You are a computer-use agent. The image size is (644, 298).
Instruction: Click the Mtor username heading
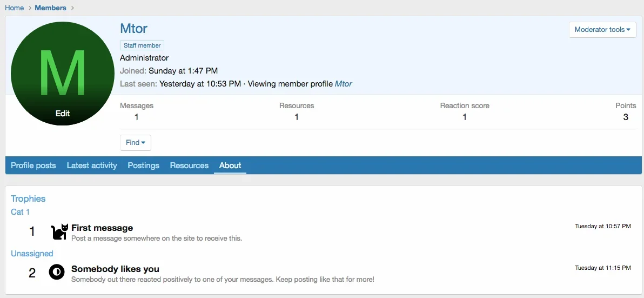pyautogui.click(x=133, y=28)
